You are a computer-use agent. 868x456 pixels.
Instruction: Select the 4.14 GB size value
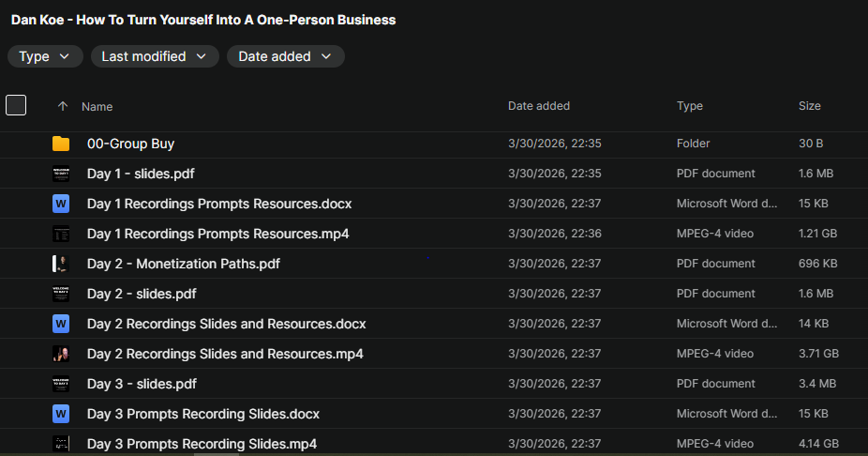(x=818, y=443)
